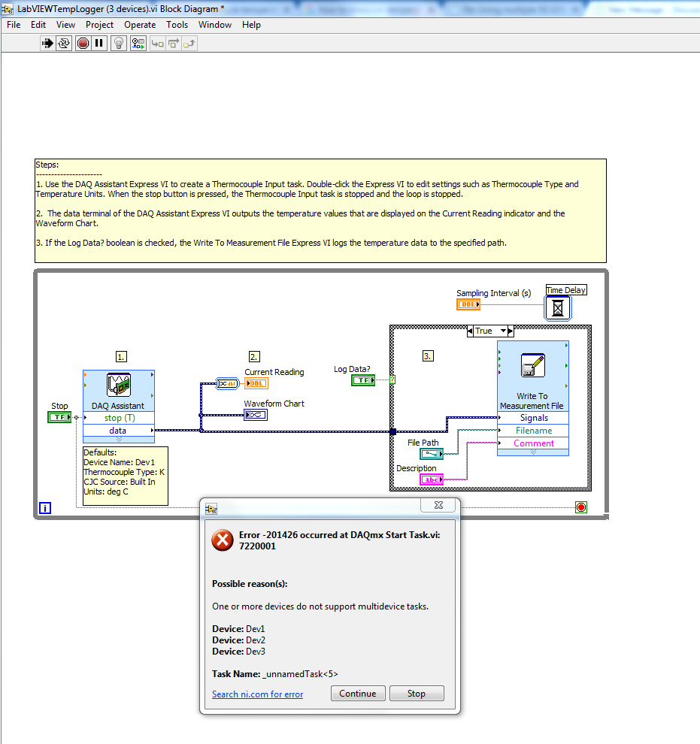700x744 pixels.
Task: Open the Search ni.com for error link
Action: point(257,694)
